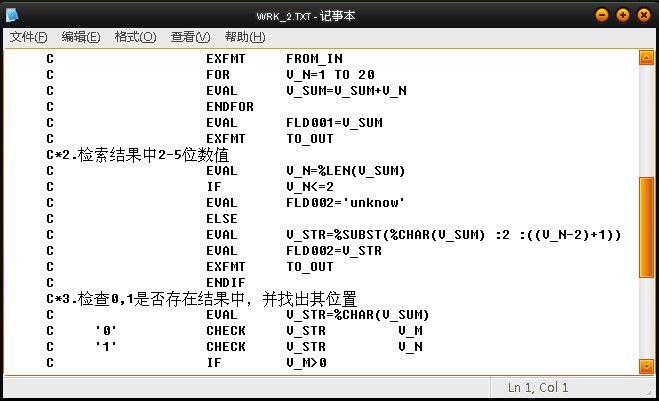Click the Notepad icon in title bar
This screenshot has height=401, width=659.
(12, 16)
